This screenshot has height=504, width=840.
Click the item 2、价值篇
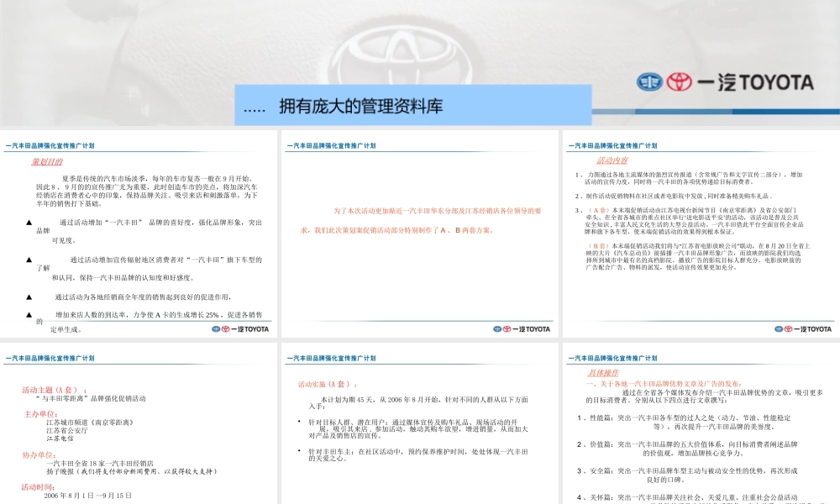coord(687,449)
